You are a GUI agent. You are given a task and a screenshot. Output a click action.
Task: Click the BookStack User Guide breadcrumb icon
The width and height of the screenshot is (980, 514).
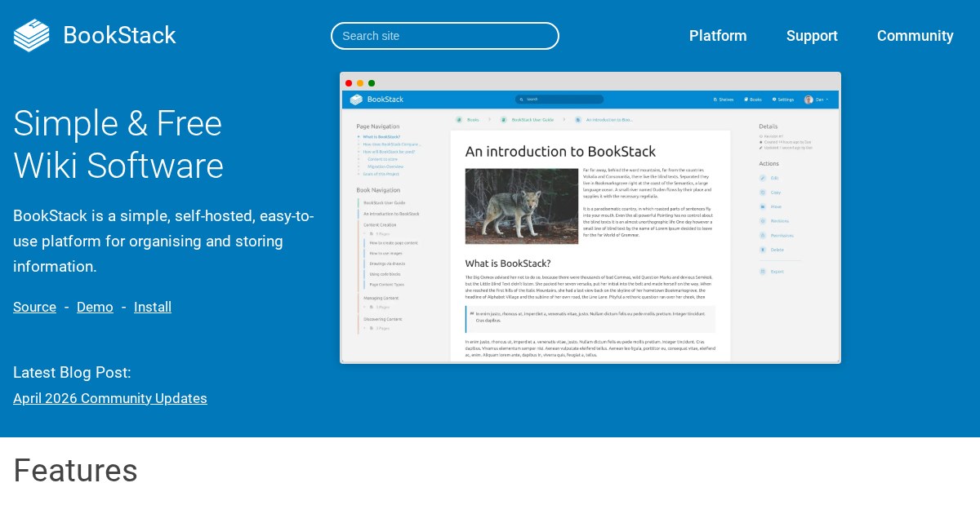(504, 120)
